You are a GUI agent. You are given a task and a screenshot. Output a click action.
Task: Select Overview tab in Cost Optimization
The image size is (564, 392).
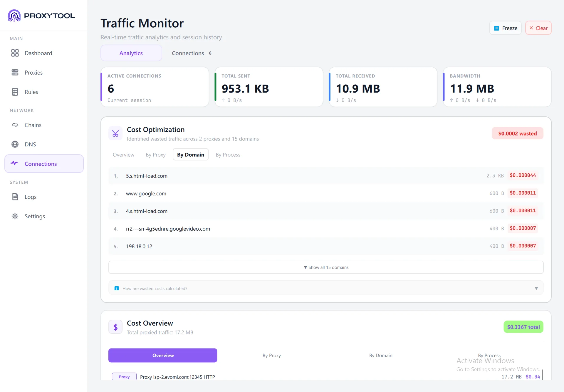(x=123, y=155)
